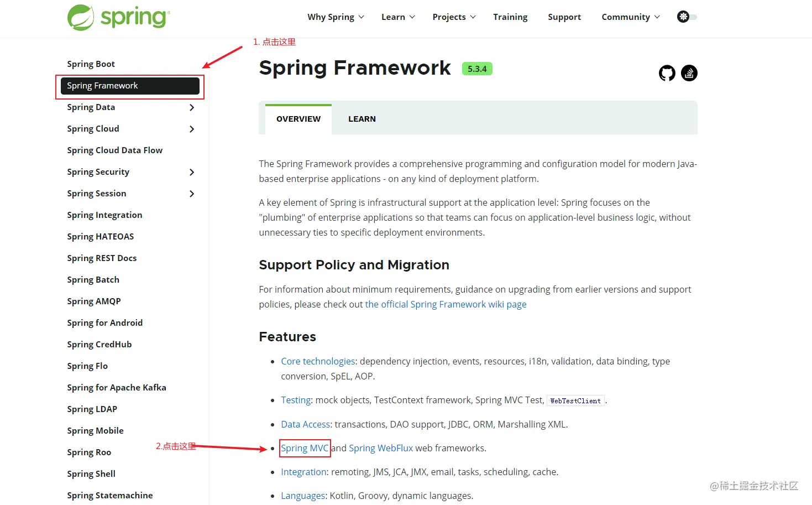Select the OVERVIEW tab
Screen dimensions: 812x505
(x=298, y=119)
